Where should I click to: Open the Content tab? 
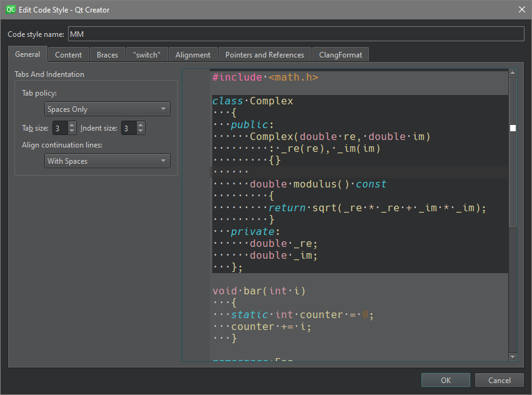click(x=68, y=55)
